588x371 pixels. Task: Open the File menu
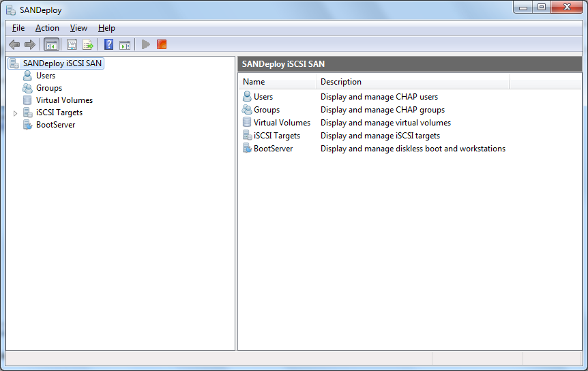18,28
